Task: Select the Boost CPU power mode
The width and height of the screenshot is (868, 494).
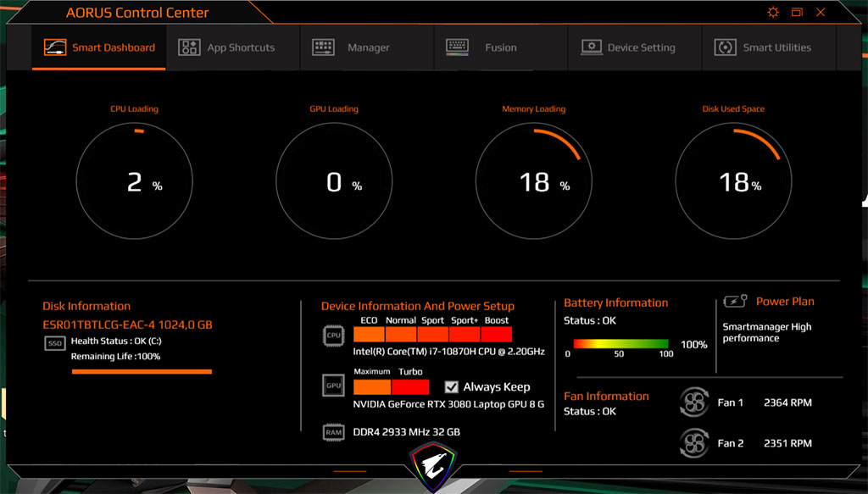Action: 497,334
